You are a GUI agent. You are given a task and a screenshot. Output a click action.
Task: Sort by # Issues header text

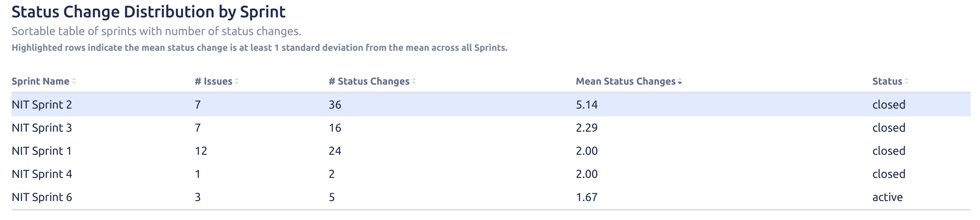(x=214, y=81)
